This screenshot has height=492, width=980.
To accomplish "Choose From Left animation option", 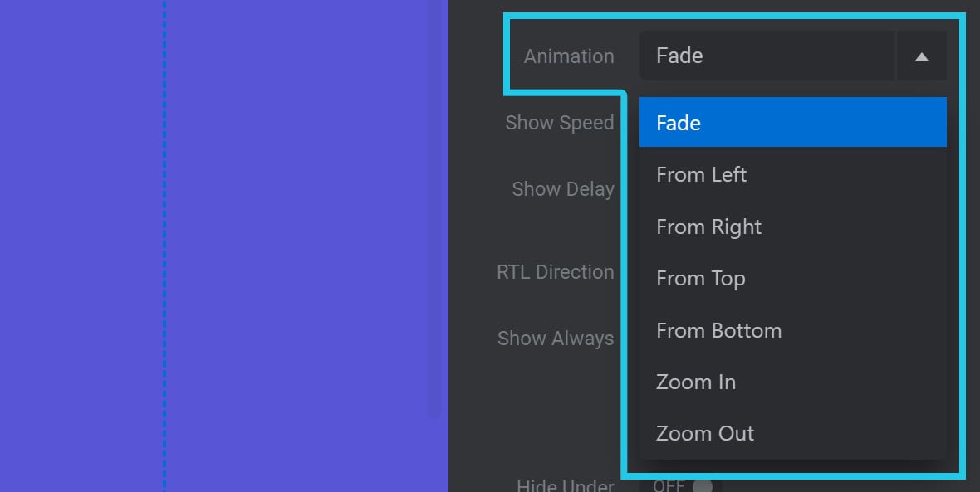I will pos(792,175).
